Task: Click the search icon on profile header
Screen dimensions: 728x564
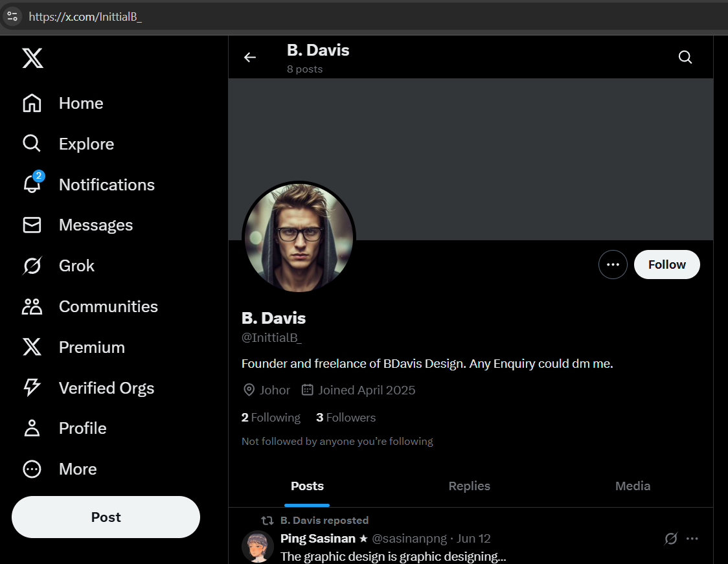Action: pos(685,58)
